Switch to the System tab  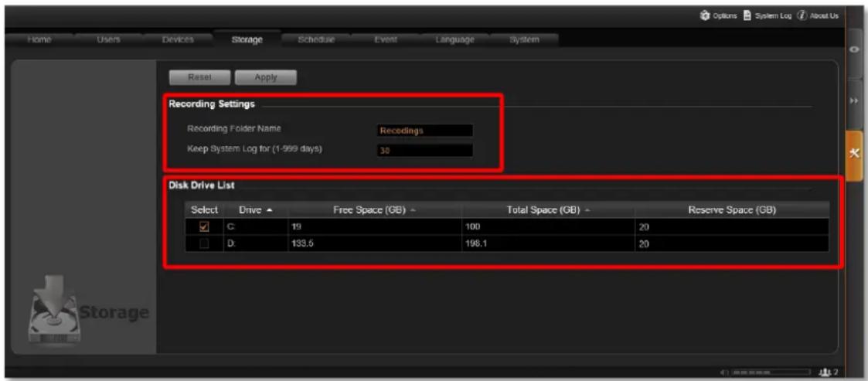(524, 39)
